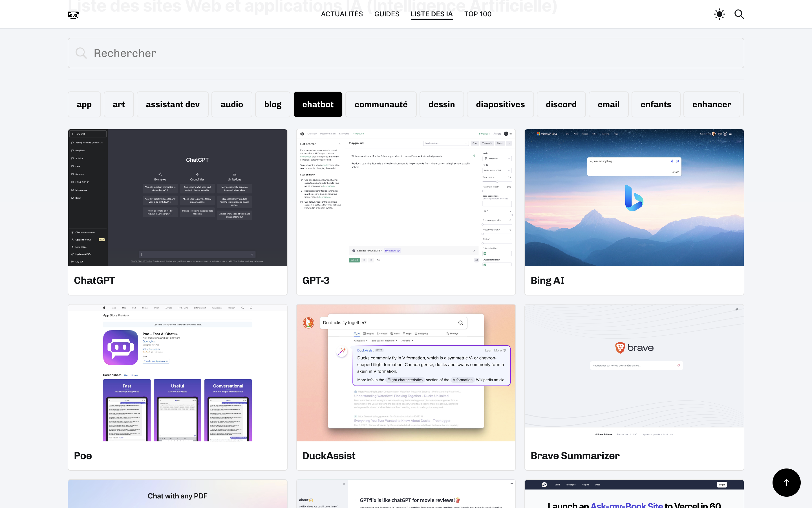812x508 pixels.
Task: Click the DuckAssist card title
Action: tap(328, 456)
